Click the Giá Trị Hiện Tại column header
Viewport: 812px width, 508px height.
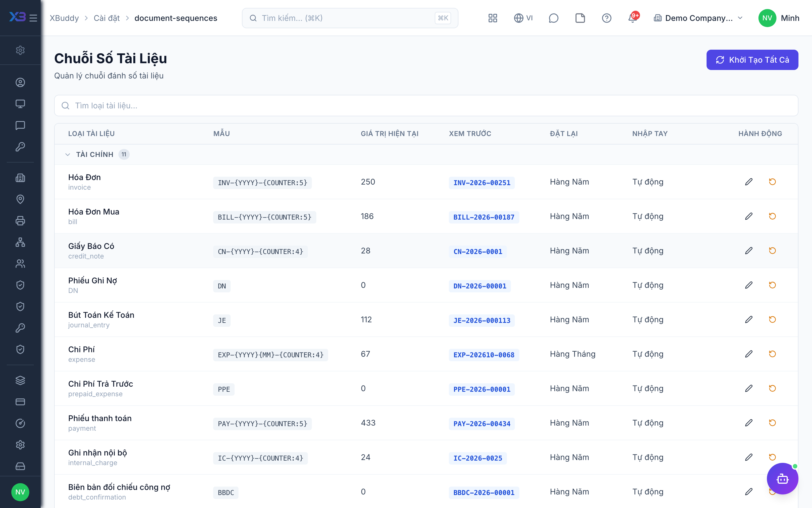389,133
